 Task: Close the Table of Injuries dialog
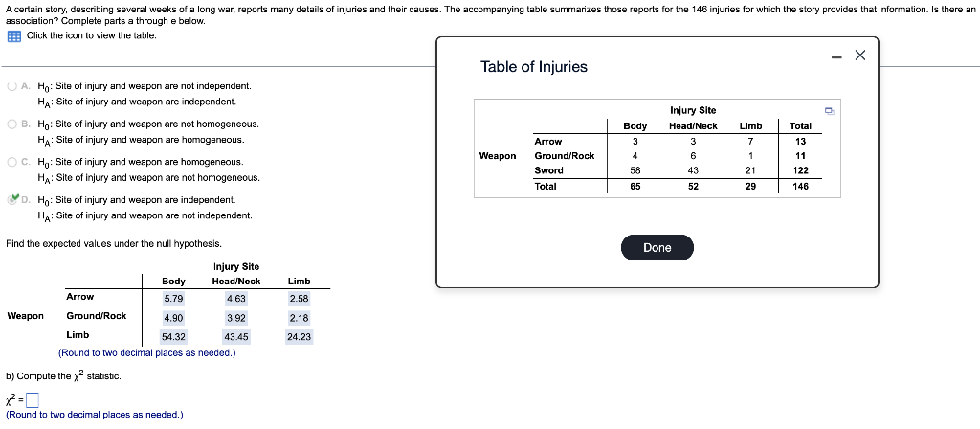pyautogui.click(x=860, y=56)
